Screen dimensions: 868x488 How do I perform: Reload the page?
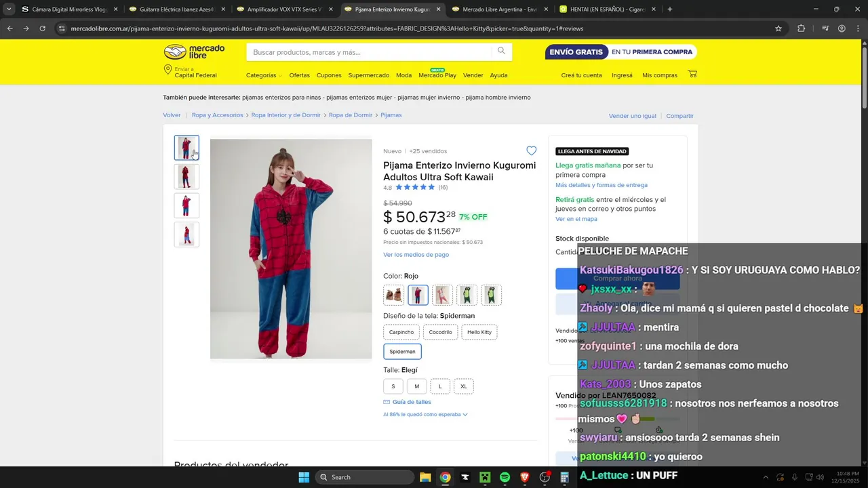point(42,28)
